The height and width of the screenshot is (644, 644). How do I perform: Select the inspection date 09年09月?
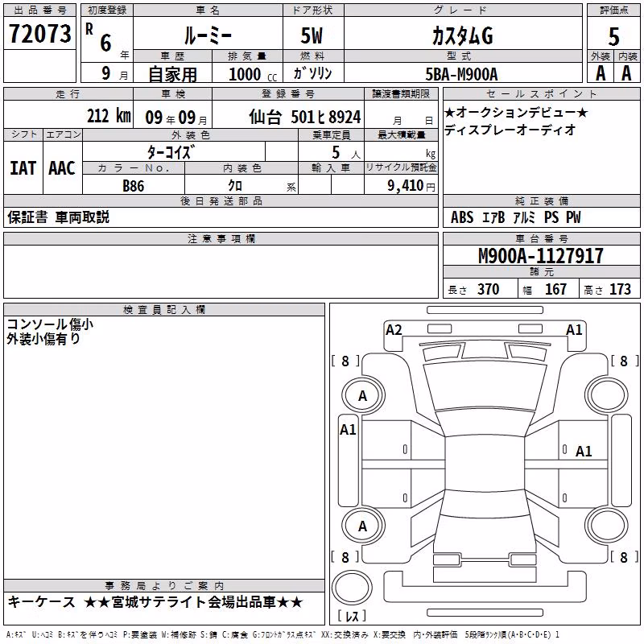176,118
